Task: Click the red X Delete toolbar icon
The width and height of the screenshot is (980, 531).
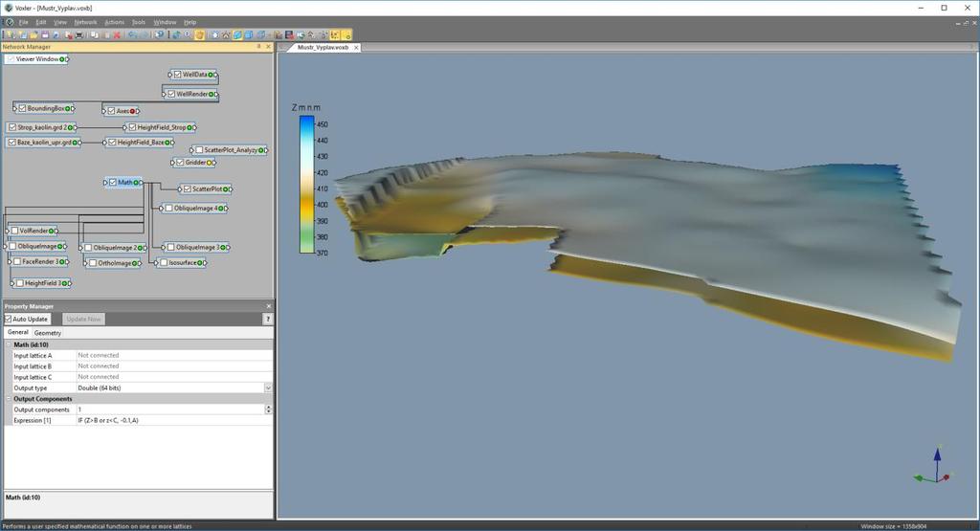Action: coord(117,35)
